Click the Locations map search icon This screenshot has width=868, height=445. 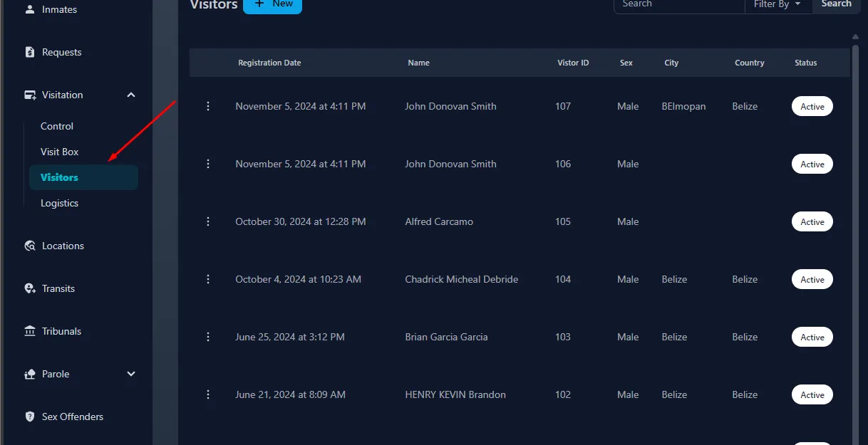30,246
